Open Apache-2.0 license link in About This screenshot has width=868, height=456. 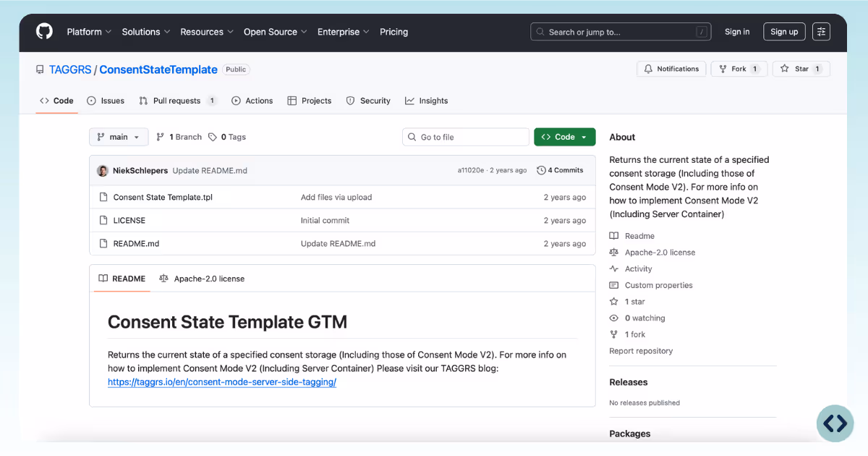pyautogui.click(x=652, y=253)
